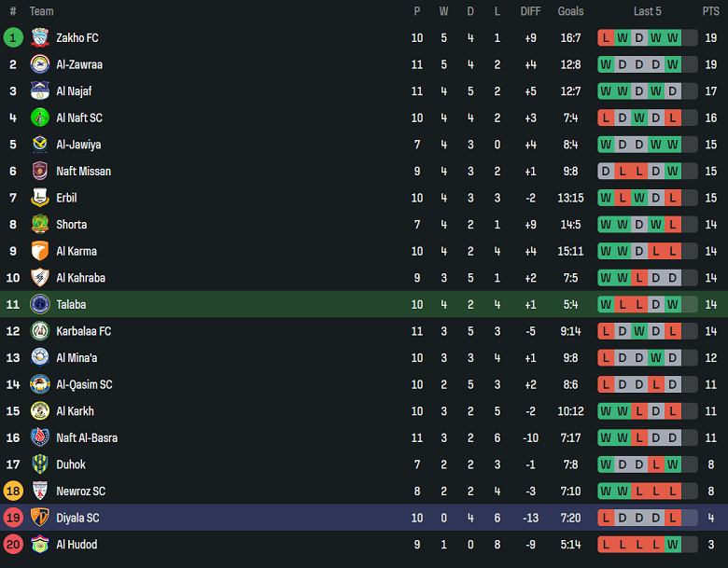This screenshot has height=568, width=728.
Task: Open the Erbil team page
Action: click(x=66, y=198)
